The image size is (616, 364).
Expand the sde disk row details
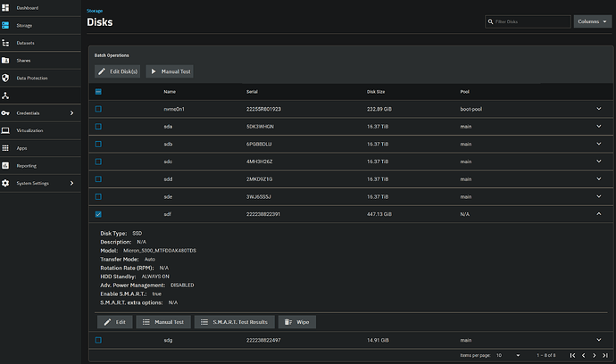tap(599, 196)
